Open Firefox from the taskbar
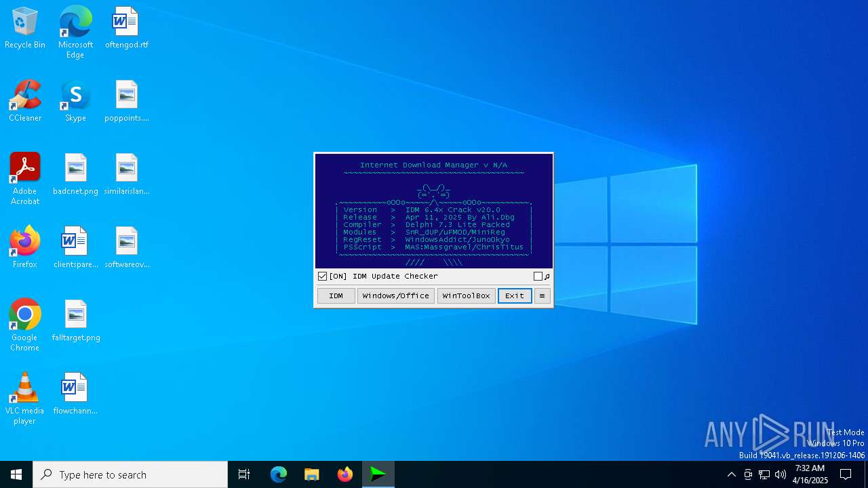Image resolution: width=868 pixels, height=488 pixels. pyautogui.click(x=345, y=474)
